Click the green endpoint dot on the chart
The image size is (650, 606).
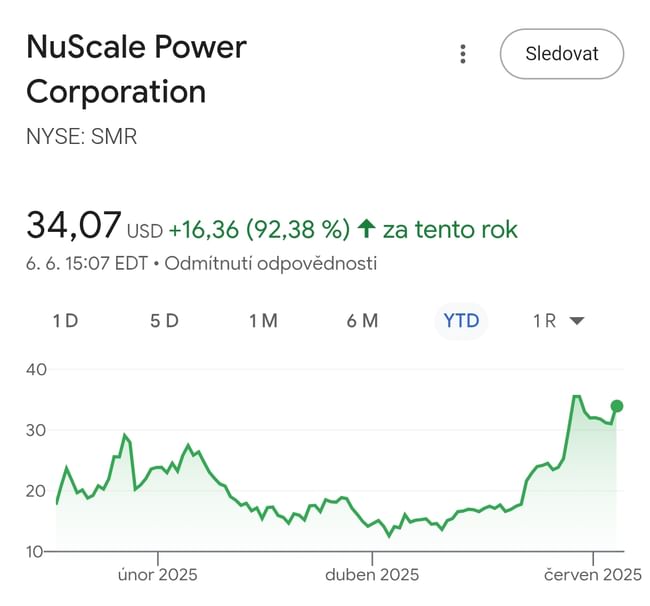point(617,406)
